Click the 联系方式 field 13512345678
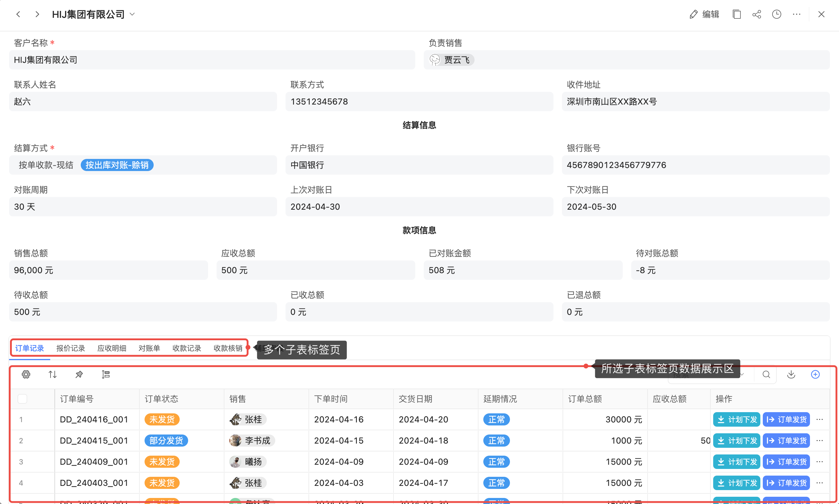Screen dimensions: 839x504 point(419,102)
